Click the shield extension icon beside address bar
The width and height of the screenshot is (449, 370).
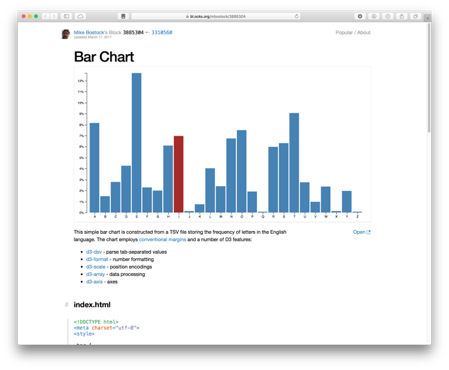tap(123, 16)
